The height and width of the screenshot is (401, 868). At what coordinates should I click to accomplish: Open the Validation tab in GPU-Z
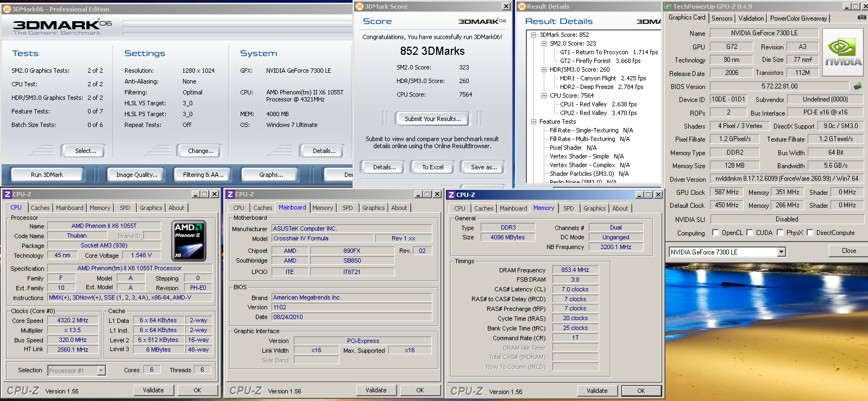click(751, 18)
